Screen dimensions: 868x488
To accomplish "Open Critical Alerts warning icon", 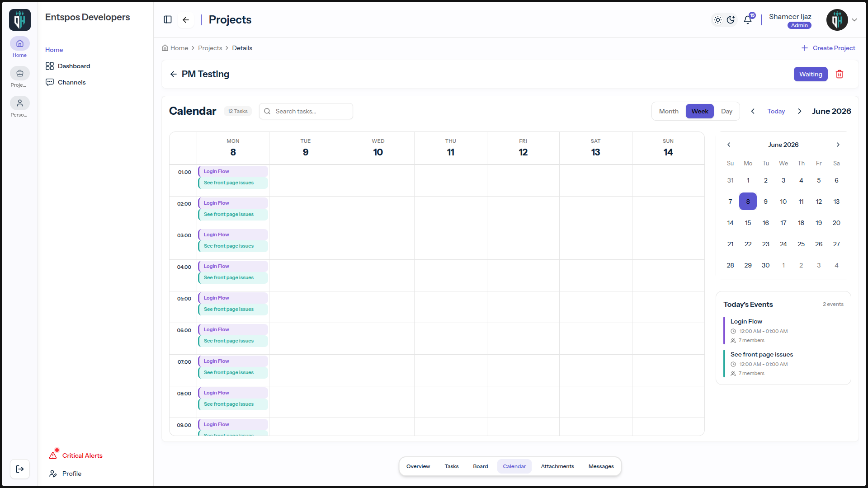I will [53, 455].
